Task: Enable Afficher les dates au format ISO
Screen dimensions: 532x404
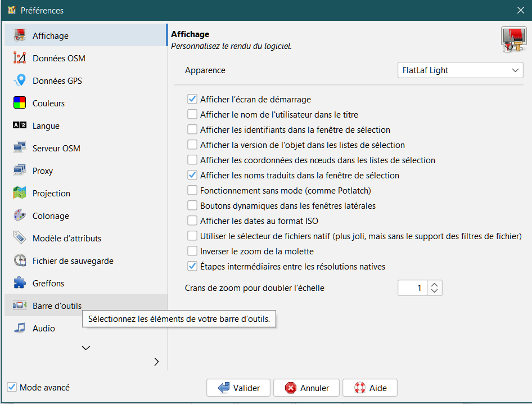Action: [x=192, y=221]
